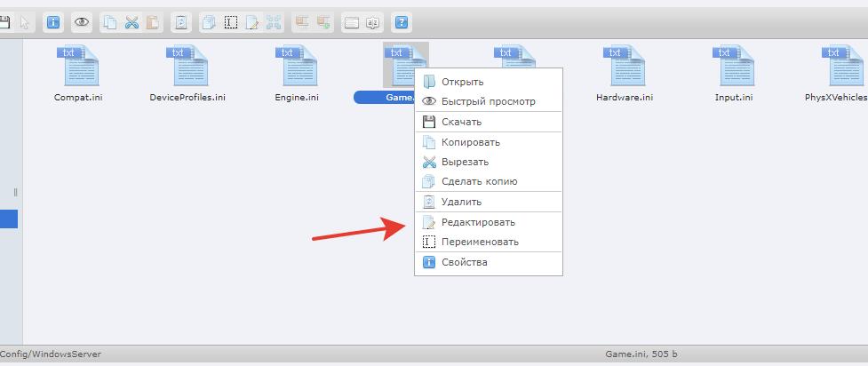
Task: Click the Rename toolbar icon
Action: tap(231, 23)
